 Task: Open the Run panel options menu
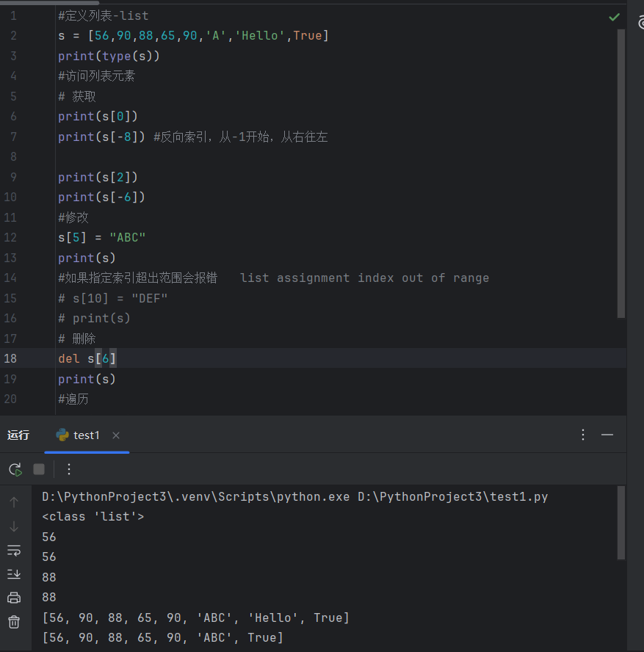[583, 435]
